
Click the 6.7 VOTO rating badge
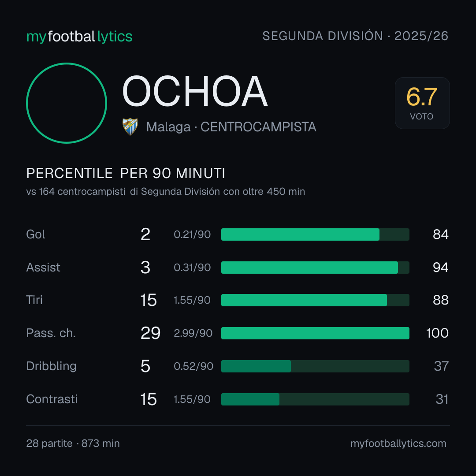click(422, 103)
